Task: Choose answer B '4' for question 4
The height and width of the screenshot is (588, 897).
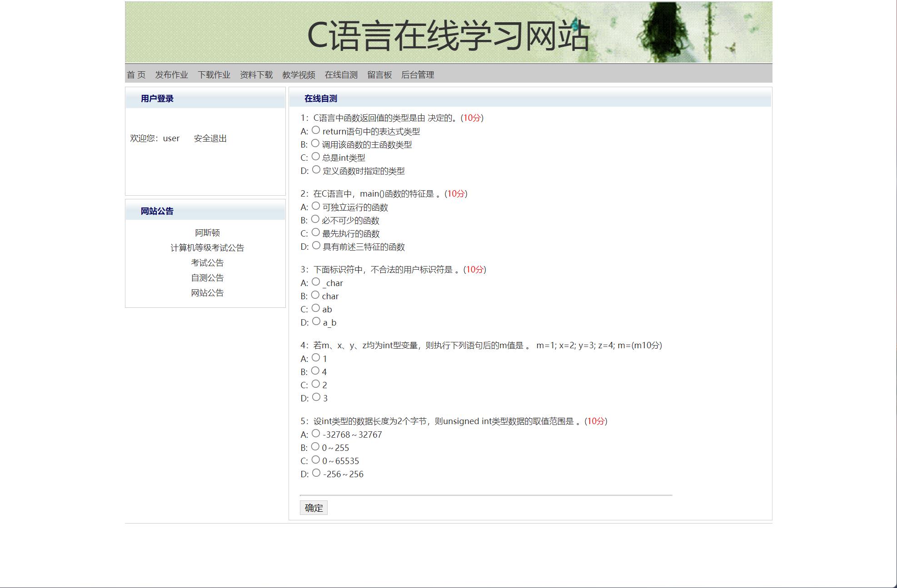Action: click(x=316, y=371)
